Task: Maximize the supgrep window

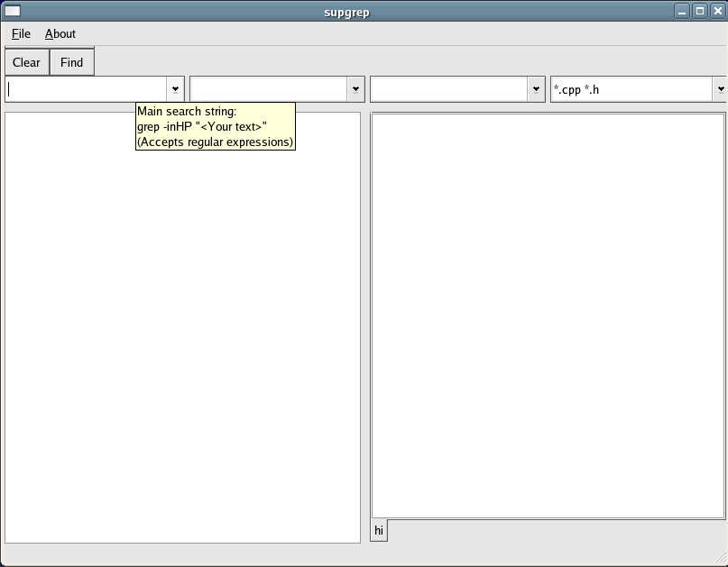Action: 699,11
